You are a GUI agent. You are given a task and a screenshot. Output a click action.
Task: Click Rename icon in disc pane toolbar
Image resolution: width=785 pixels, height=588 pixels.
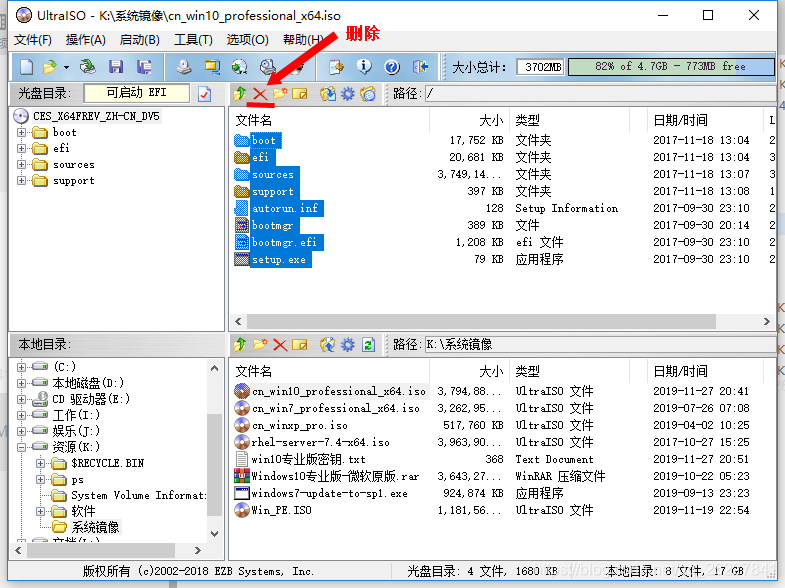(x=300, y=94)
